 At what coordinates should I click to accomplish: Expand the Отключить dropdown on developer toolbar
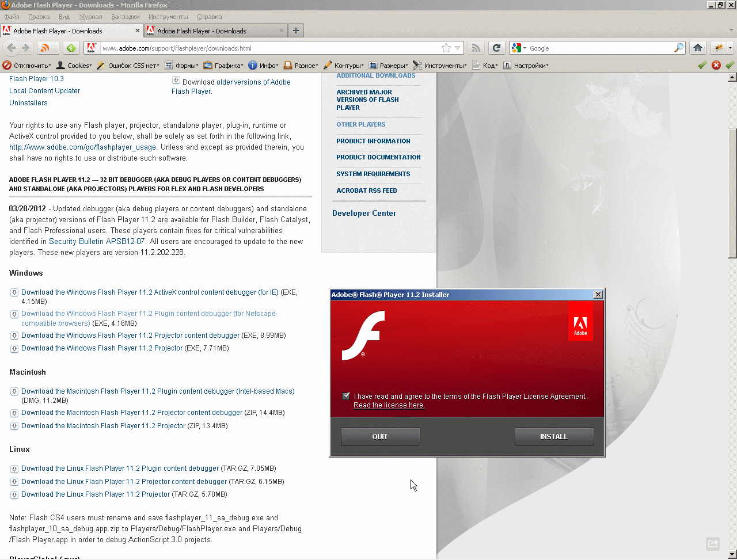coord(26,66)
